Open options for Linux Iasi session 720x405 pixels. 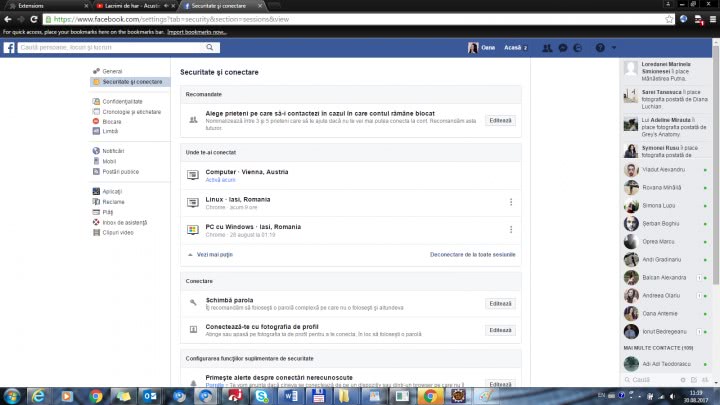[x=510, y=202]
